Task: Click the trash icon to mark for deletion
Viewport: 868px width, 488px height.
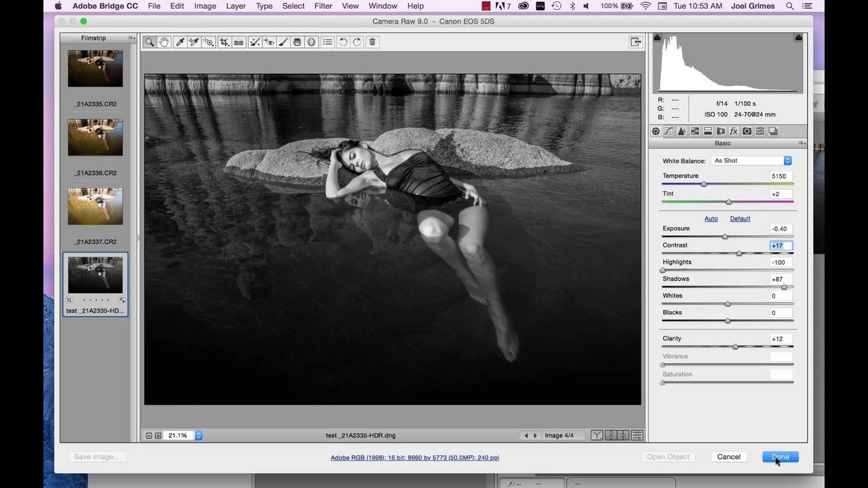Action: [x=372, y=42]
